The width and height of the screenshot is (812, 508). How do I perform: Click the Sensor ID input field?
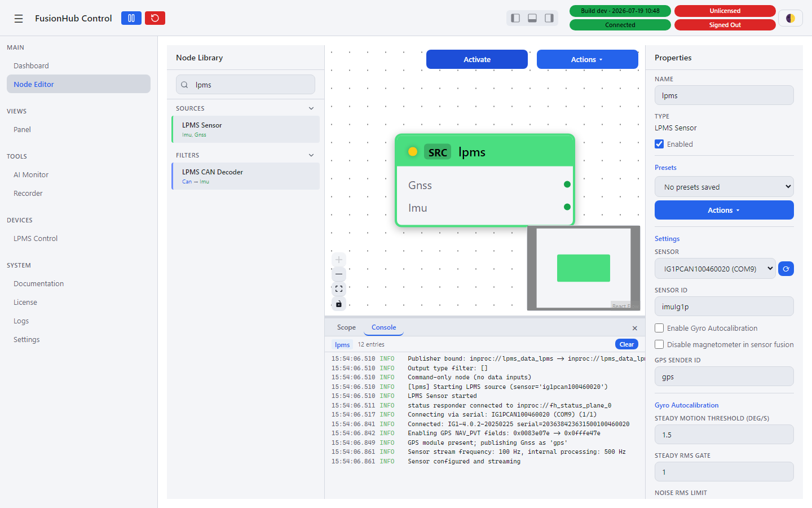point(724,306)
